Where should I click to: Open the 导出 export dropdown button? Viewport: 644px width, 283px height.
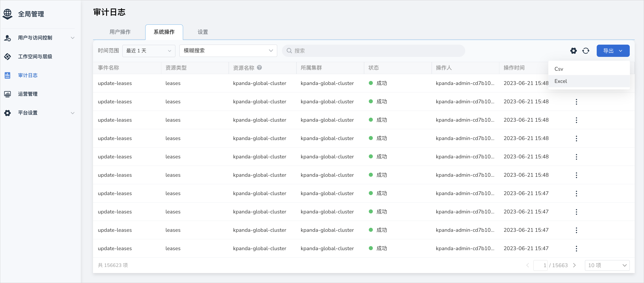(x=613, y=51)
